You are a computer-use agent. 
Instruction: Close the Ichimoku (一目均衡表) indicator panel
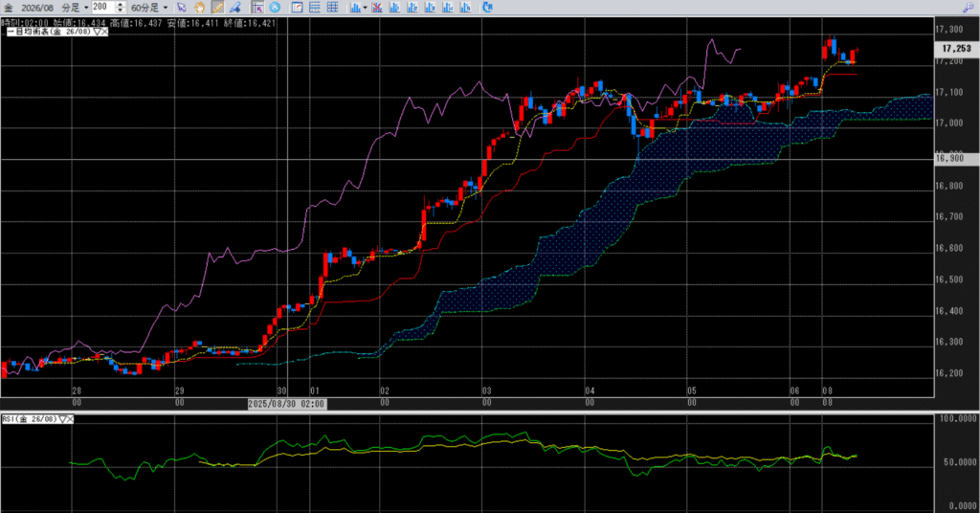[104, 32]
